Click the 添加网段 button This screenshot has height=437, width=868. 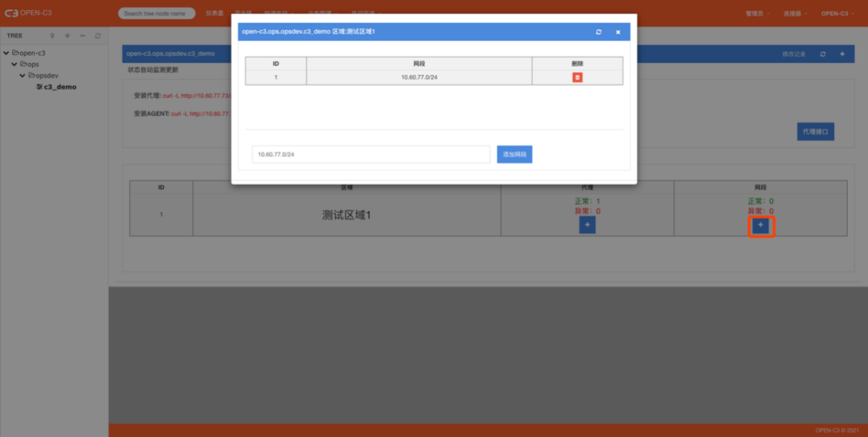tap(514, 154)
